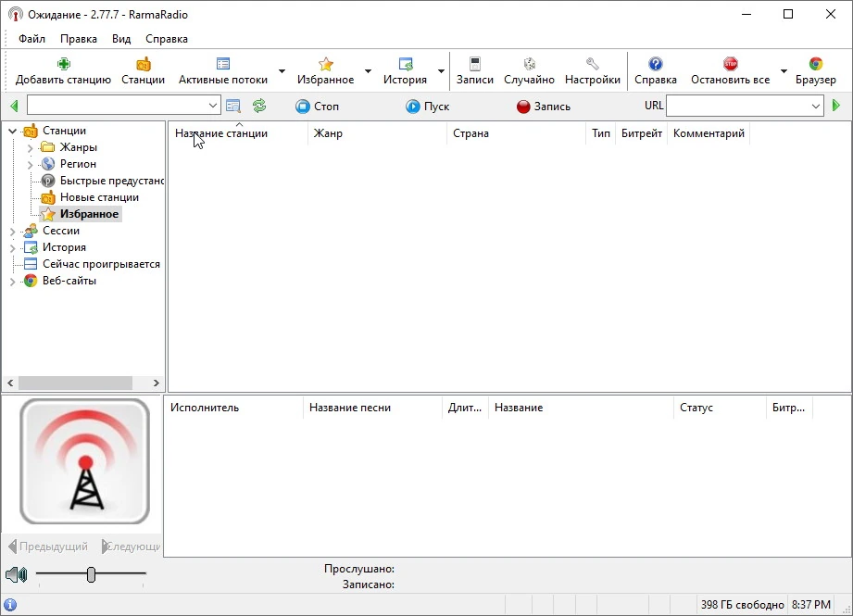Viewport: 853px width, 616px height.
Task: Open the URL combo box dropdown
Action: coord(815,107)
